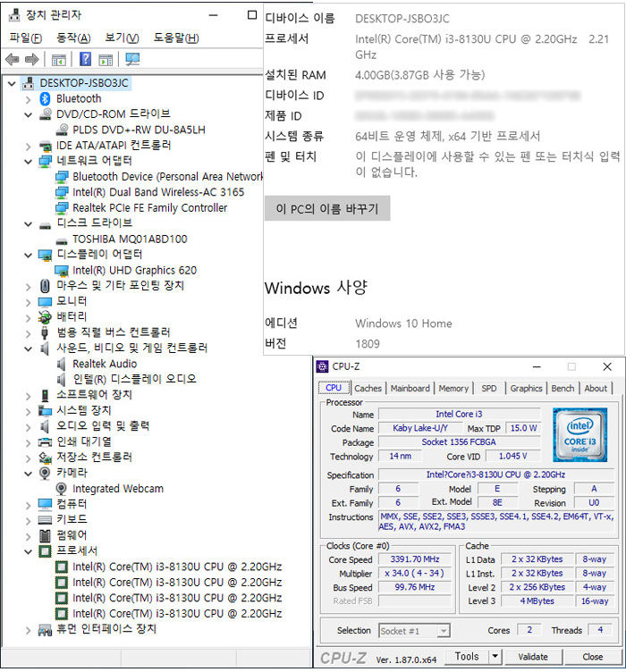Collapse the 프로세서 category
Image resolution: width=626 pixels, height=672 pixels.
coord(29,551)
